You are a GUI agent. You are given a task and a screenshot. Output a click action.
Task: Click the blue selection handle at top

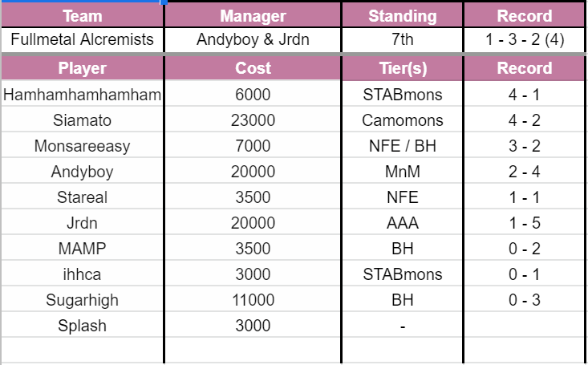coord(164,2)
